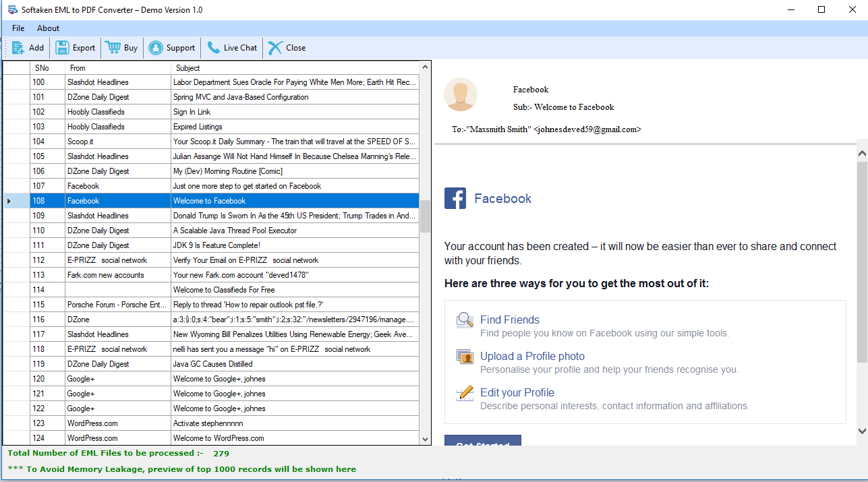The image size is (868, 482).
Task: Click the row selector arrow of row 108
Action: tap(9, 201)
